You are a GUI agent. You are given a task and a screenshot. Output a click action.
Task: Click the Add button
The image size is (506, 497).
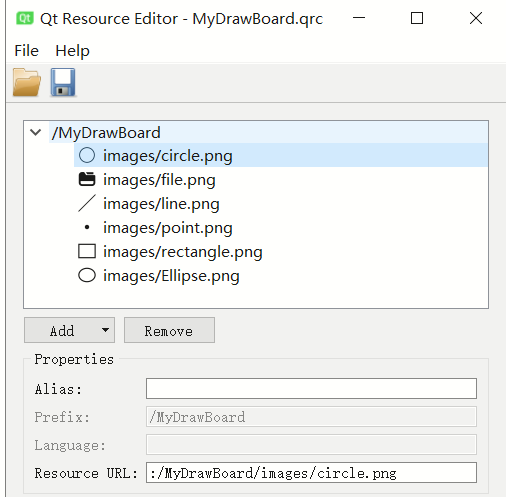tap(69, 330)
